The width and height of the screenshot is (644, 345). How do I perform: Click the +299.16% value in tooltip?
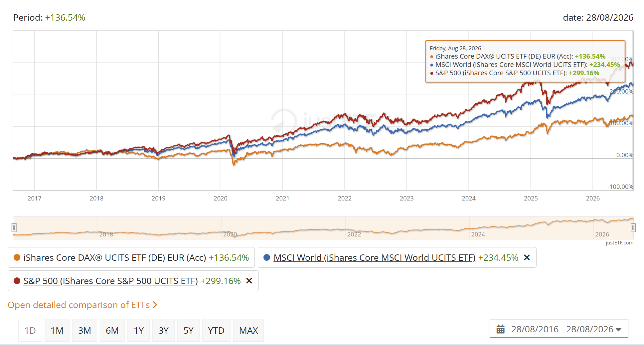(x=584, y=73)
